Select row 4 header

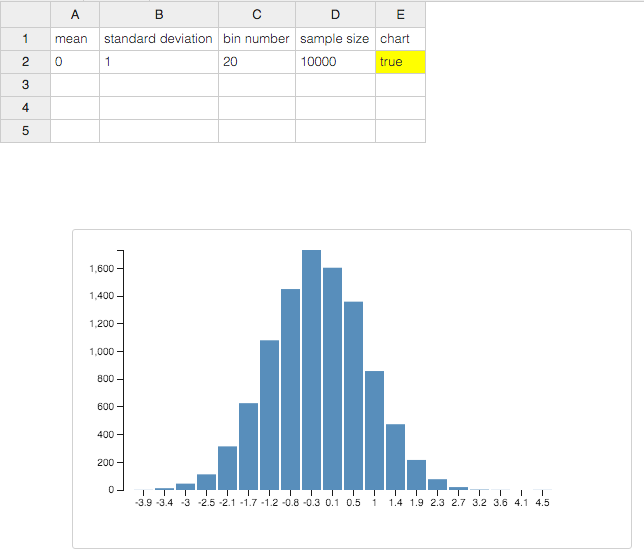pos(25,108)
